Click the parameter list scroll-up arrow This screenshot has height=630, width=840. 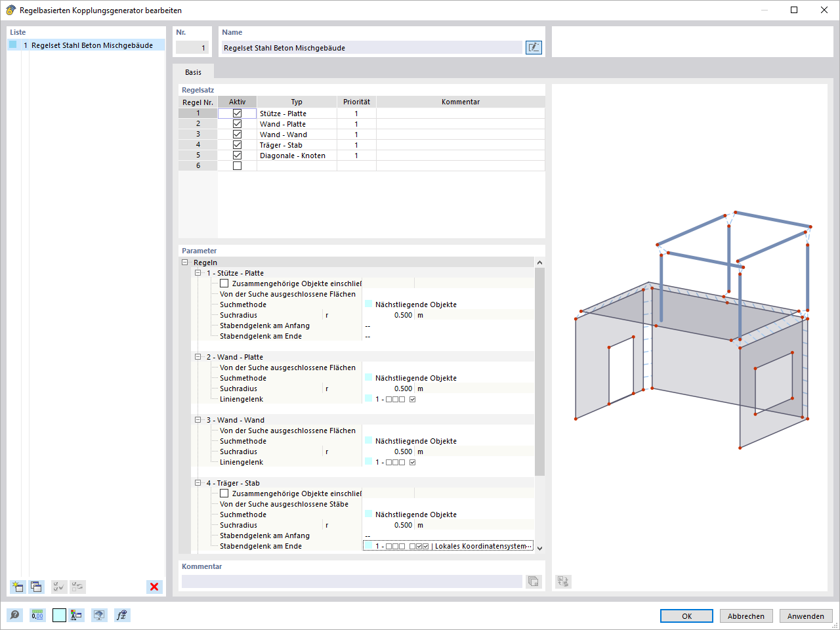click(x=539, y=262)
